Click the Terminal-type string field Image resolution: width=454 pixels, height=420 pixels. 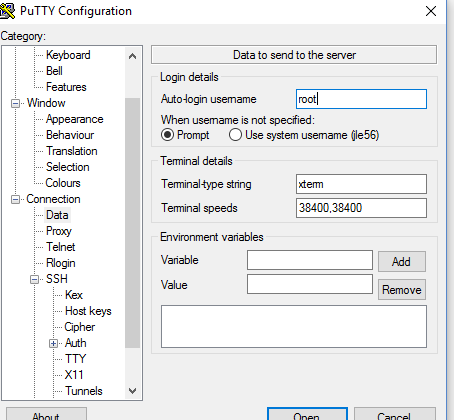361,184
